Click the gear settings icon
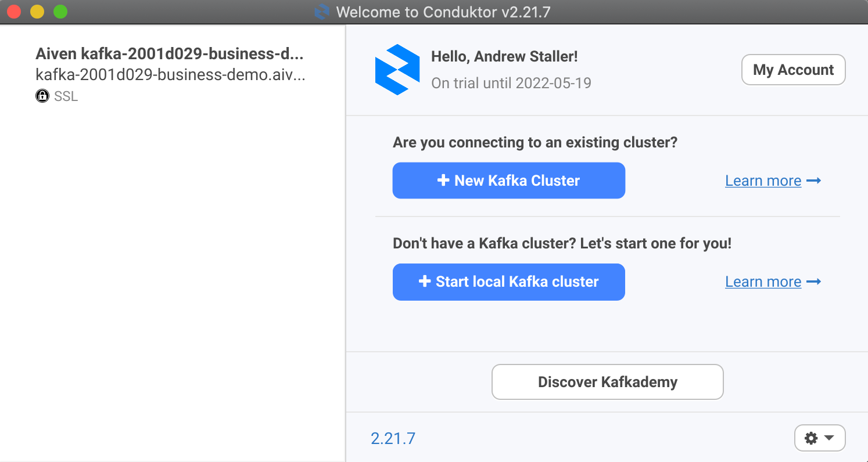The height and width of the screenshot is (462, 868). [x=811, y=438]
